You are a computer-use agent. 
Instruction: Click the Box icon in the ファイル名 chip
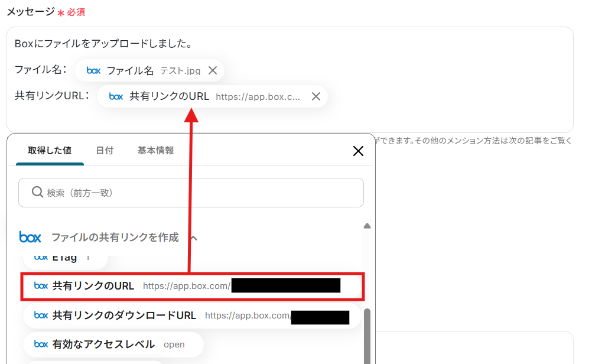click(x=93, y=70)
